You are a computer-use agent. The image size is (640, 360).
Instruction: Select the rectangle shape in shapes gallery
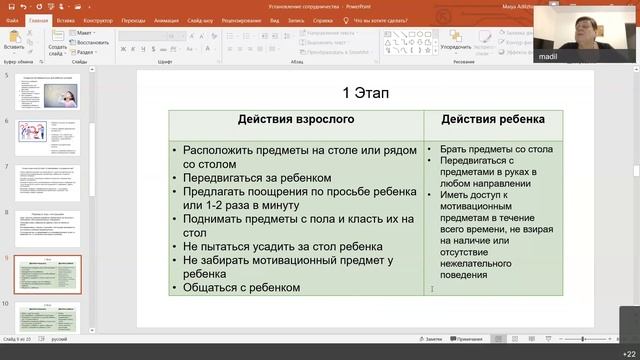tap(412, 34)
